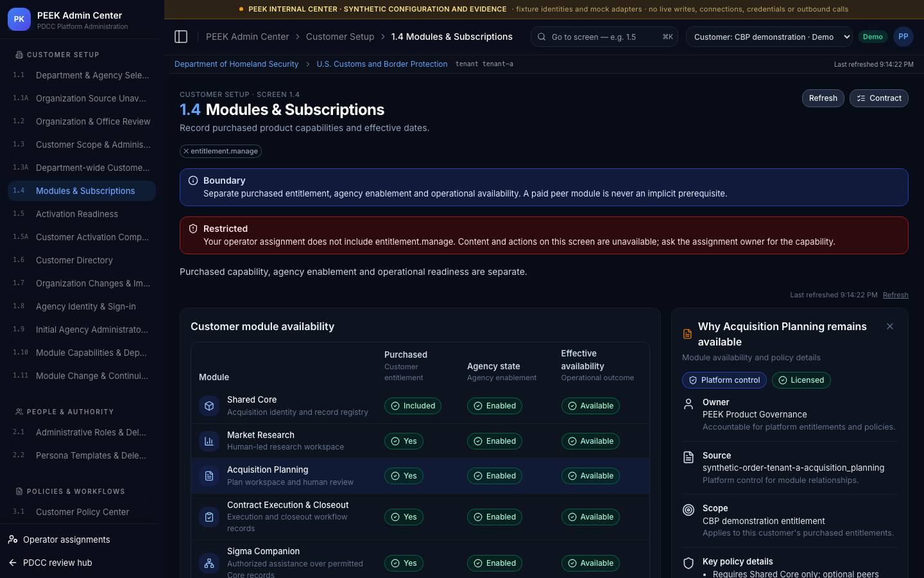Open Agency Identity & Sign-in nav item

click(x=82, y=306)
